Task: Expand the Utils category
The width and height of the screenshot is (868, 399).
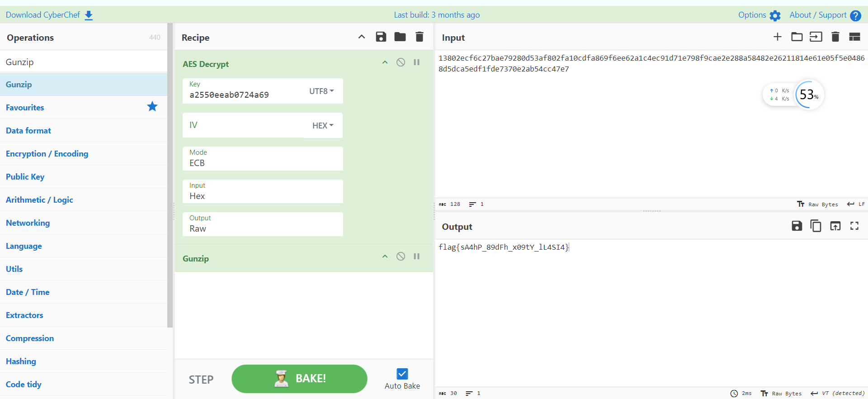Action: tap(84, 269)
